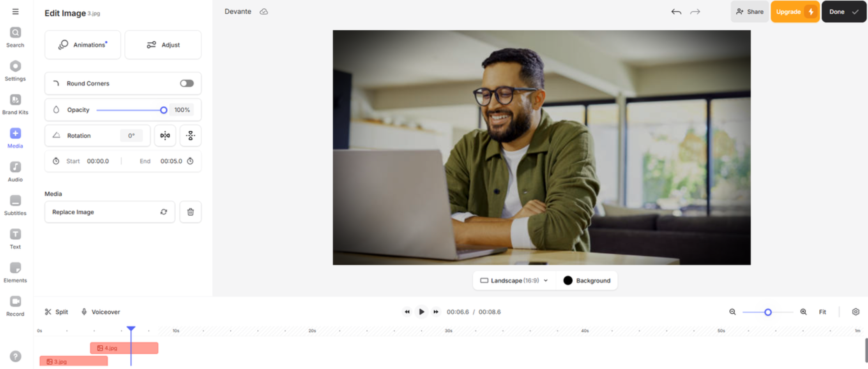Click the Opacity 100% value field

tap(182, 110)
